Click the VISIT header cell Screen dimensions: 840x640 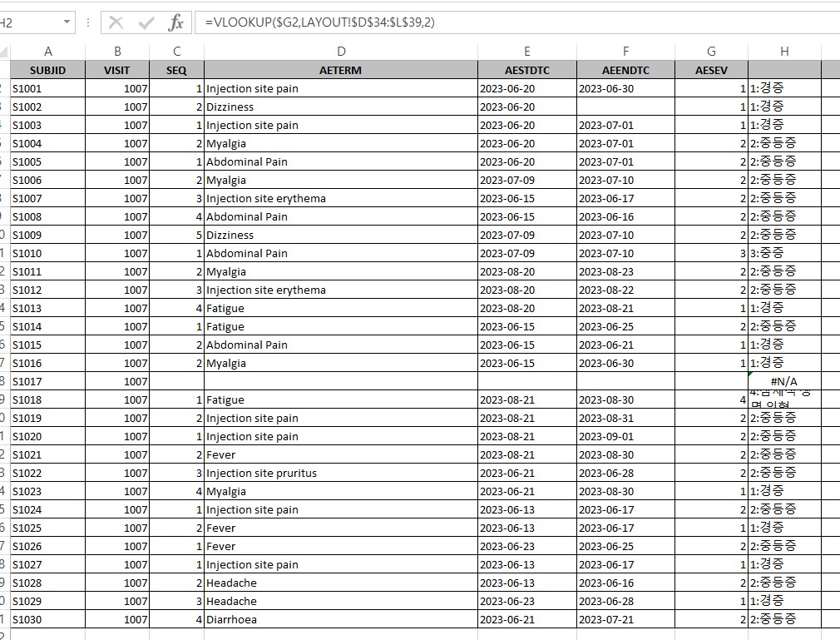[x=117, y=70]
